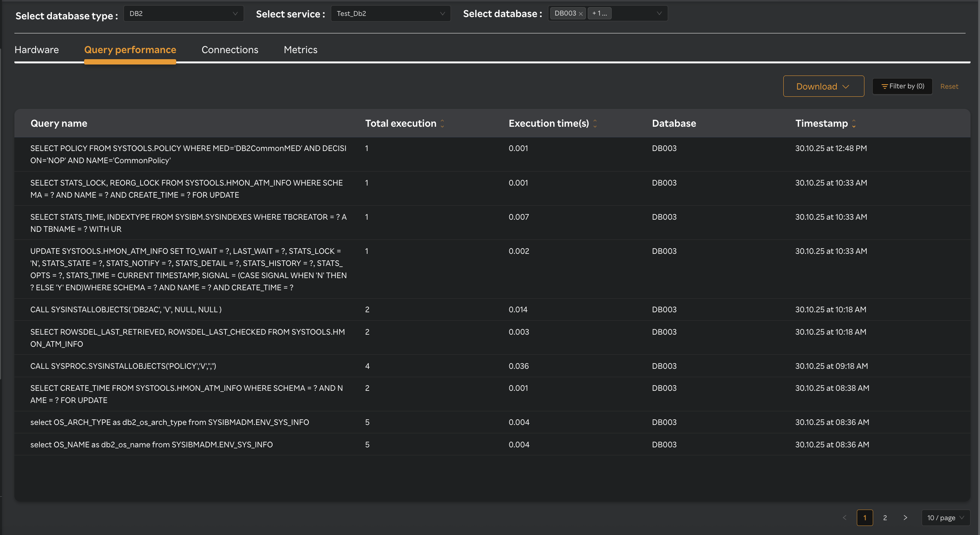The image size is (980, 535).
Task: Click the previous page arrow
Action: (x=845, y=518)
